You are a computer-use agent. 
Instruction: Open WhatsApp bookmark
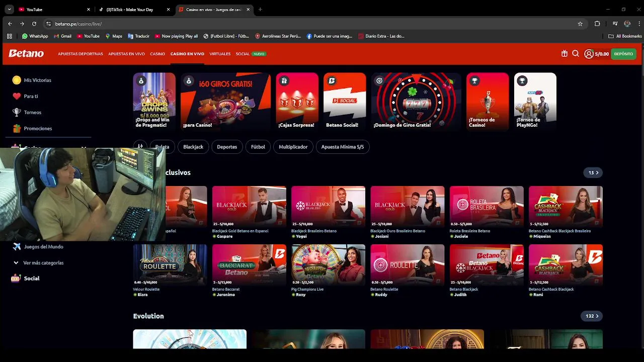tap(35, 36)
